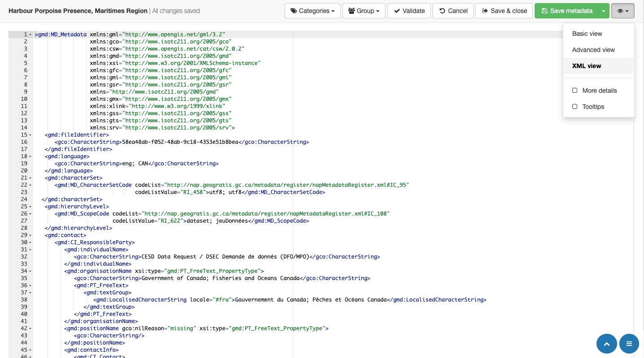Click the empty gco:CharacterString tag on line 43
The width and height of the screenshot is (644, 358).
(109, 336)
